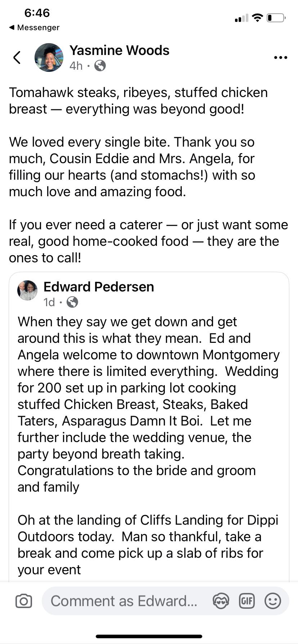Tap the Wi-Fi status icon
The width and height of the screenshot is (298, 644).
(x=257, y=18)
